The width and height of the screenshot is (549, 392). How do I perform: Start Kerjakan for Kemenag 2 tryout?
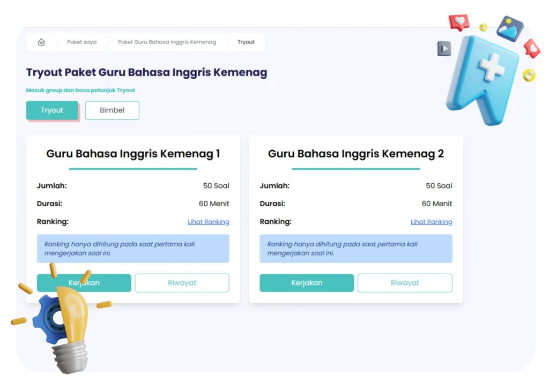point(306,283)
